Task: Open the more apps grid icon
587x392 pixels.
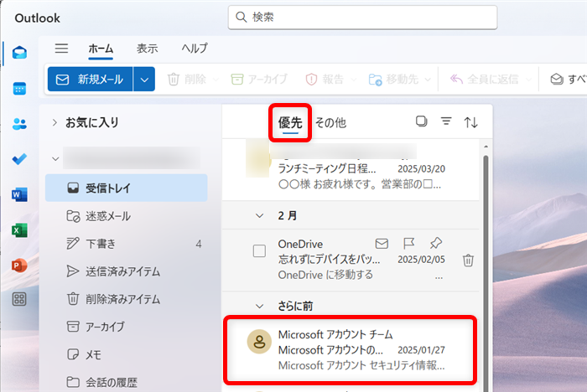Action: (x=19, y=300)
